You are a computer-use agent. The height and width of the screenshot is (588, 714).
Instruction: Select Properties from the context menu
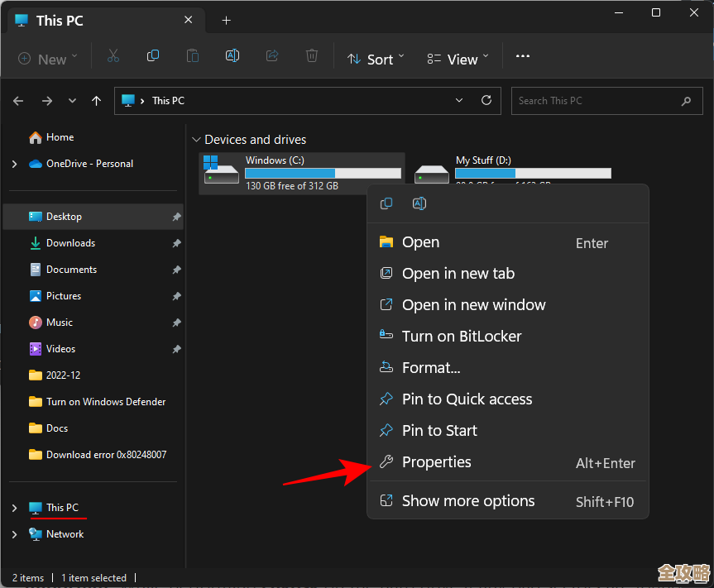click(436, 462)
